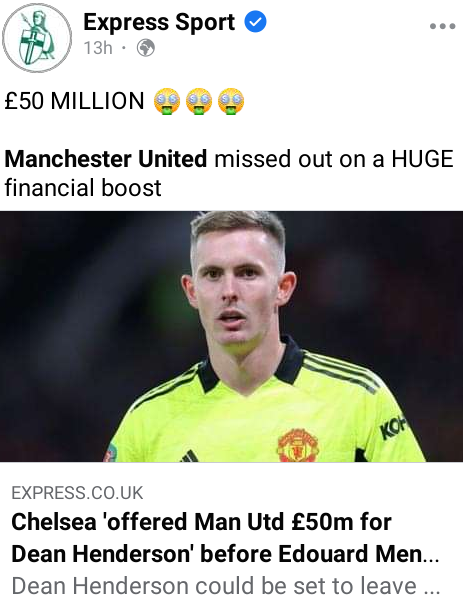Open the Chelsea offered £50m headline
Image resolution: width=463 pixels, height=605 pixels.
point(225,538)
